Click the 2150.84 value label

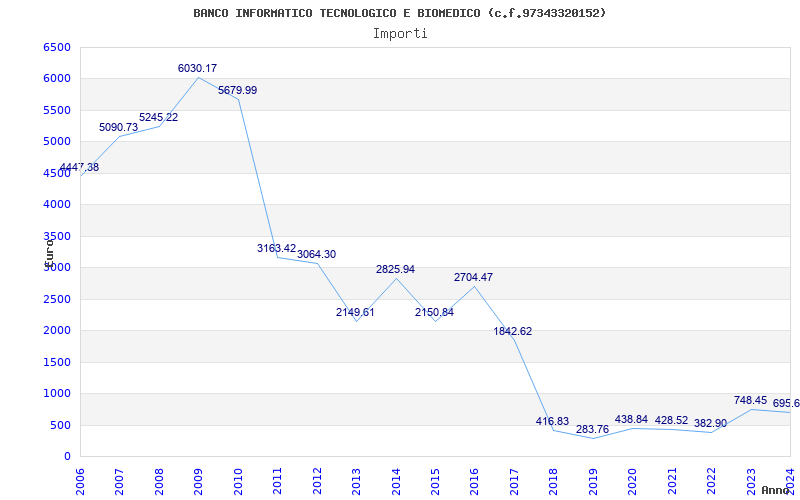pos(434,312)
